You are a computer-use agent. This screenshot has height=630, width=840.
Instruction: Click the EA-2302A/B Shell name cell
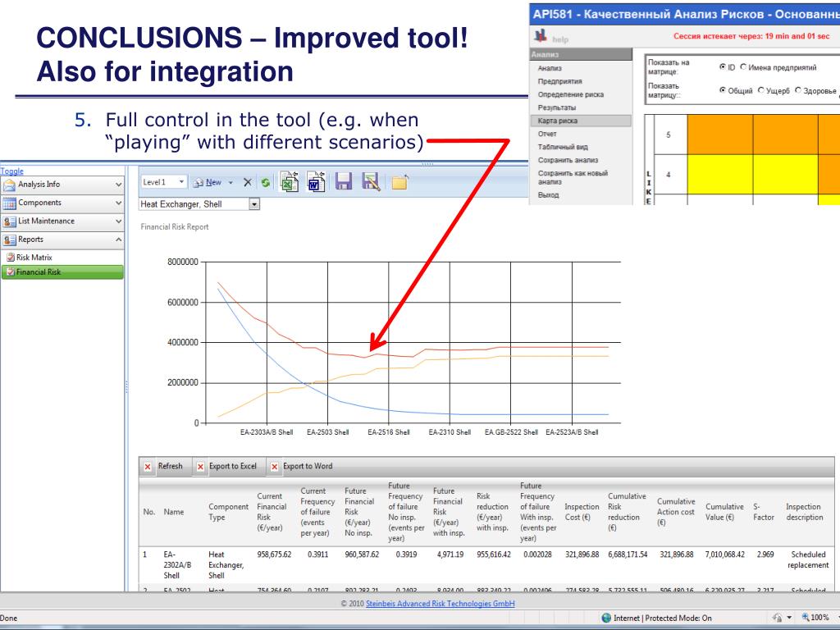[x=177, y=564]
